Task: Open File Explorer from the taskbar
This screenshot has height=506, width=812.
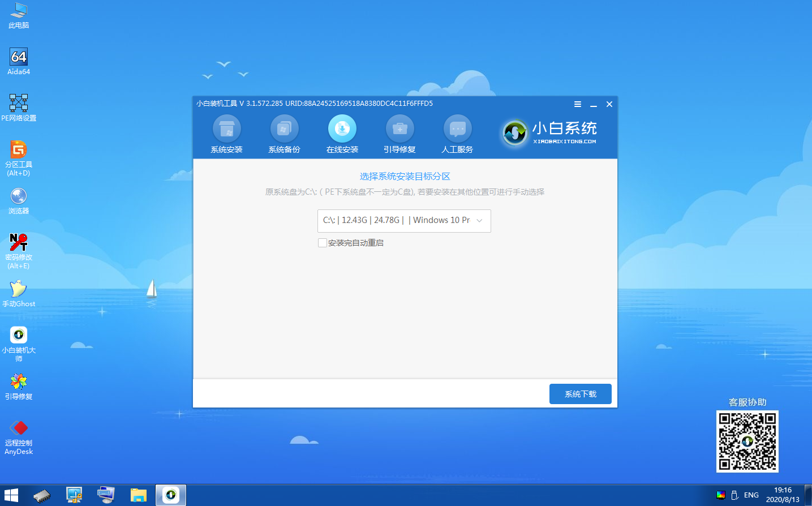Action: [138, 495]
